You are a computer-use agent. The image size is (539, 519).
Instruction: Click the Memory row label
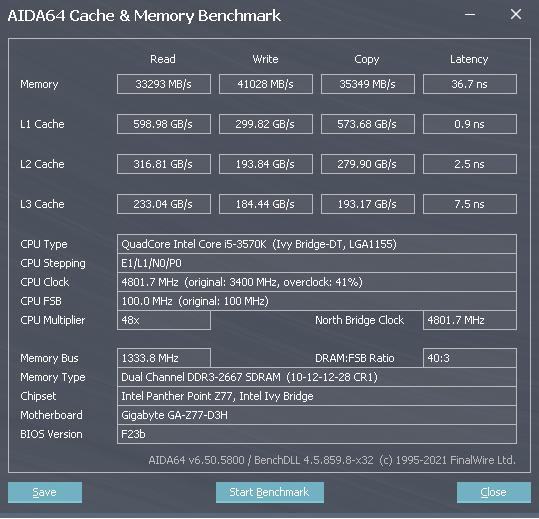(39, 84)
